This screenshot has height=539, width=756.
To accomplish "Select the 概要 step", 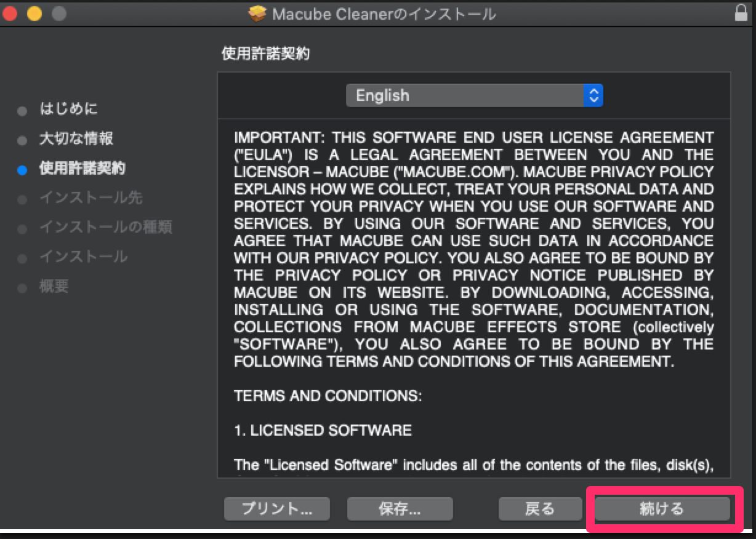I will pyautogui.click(x=54, y=286).
